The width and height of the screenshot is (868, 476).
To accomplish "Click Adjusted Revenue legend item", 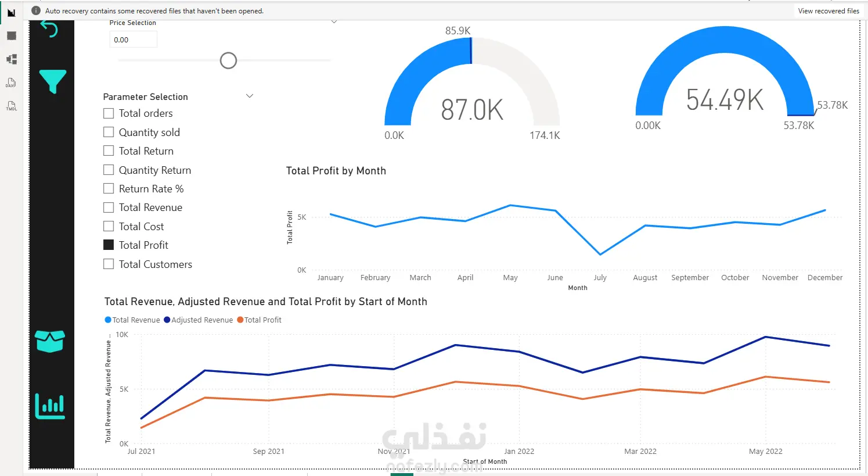I will tap(198, 320).
